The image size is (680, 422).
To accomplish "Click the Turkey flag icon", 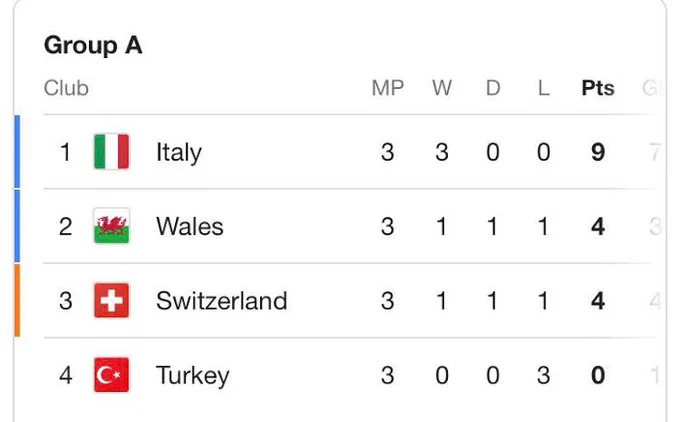I will (x=111, y=375).
